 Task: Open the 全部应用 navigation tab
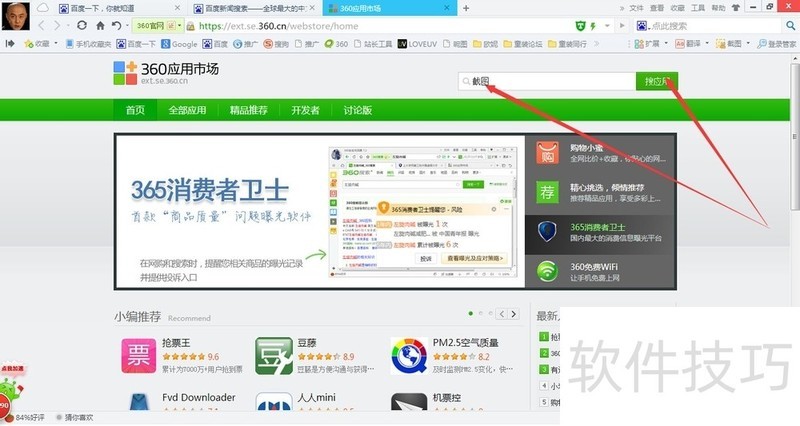187,110
